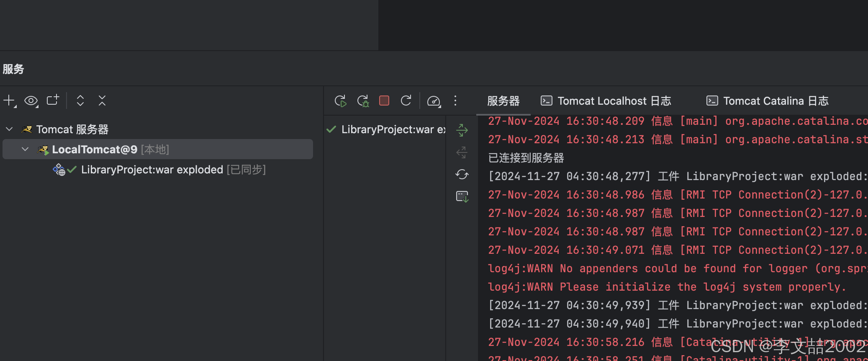
Task: Click the Update application refresh icon
Action: 406,101
